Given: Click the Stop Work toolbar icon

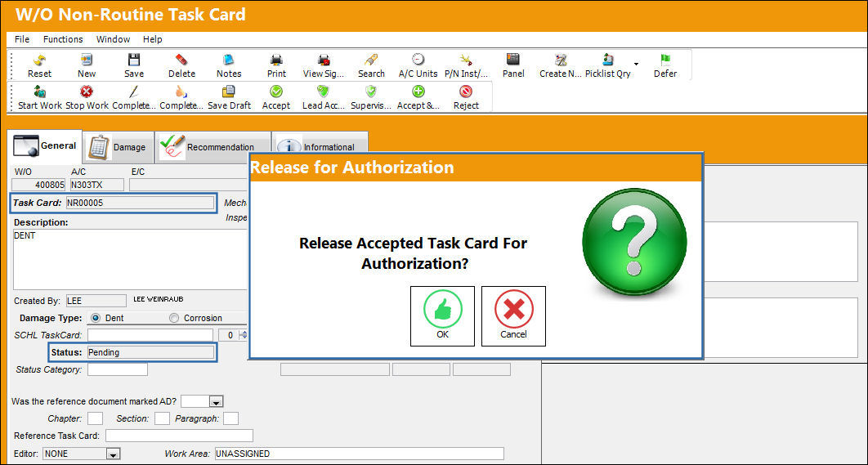Looking at the screenshot, I should click(x=87, y=92).
